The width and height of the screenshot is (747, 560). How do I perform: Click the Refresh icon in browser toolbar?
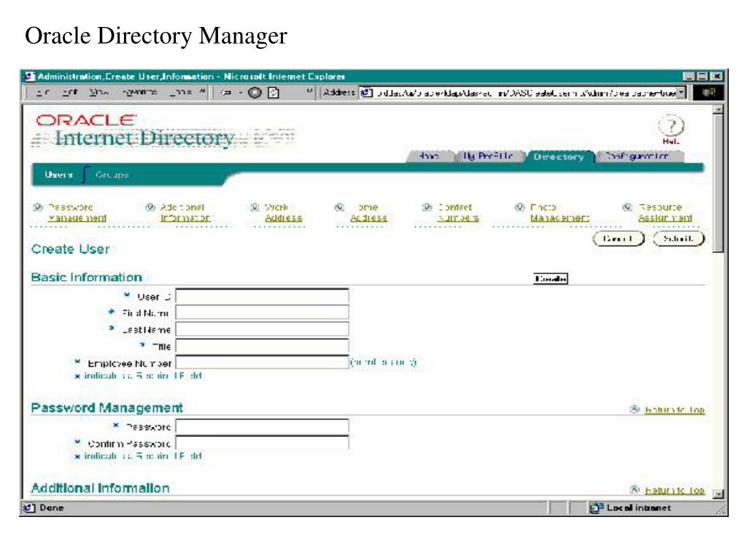click(274, 93)
